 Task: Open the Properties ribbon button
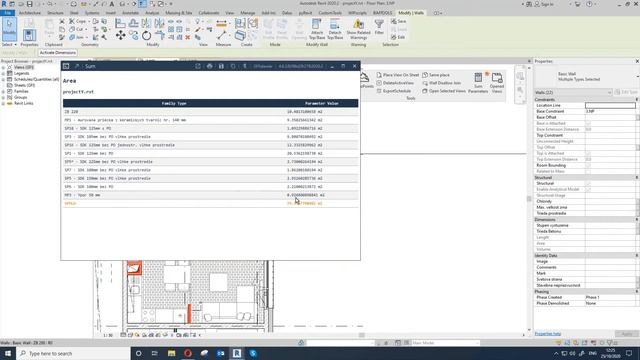[29, 35]
